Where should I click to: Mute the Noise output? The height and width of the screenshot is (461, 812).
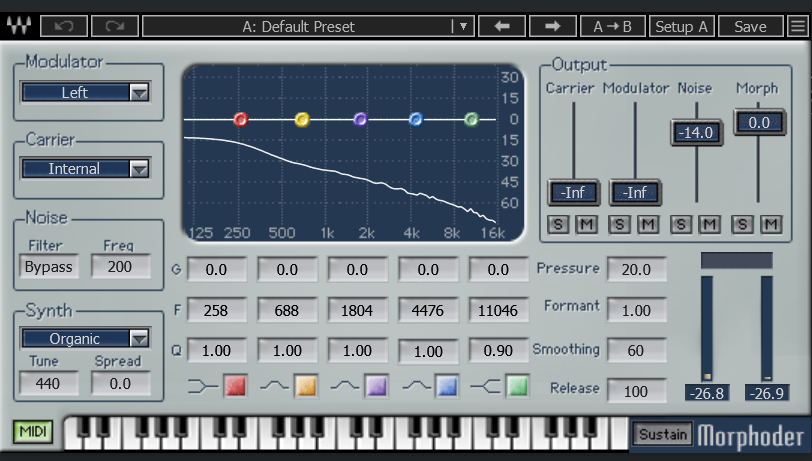(709, 224)
